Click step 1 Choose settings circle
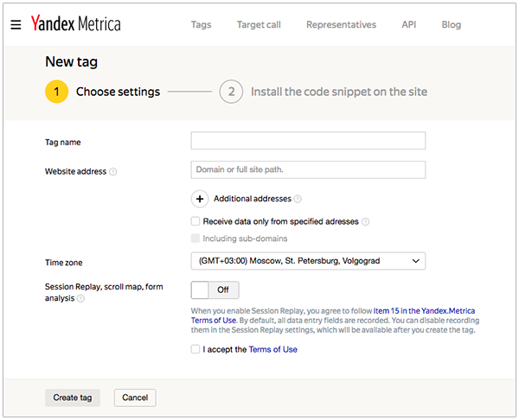Screen dimensions: 519x420 [57, 92]
